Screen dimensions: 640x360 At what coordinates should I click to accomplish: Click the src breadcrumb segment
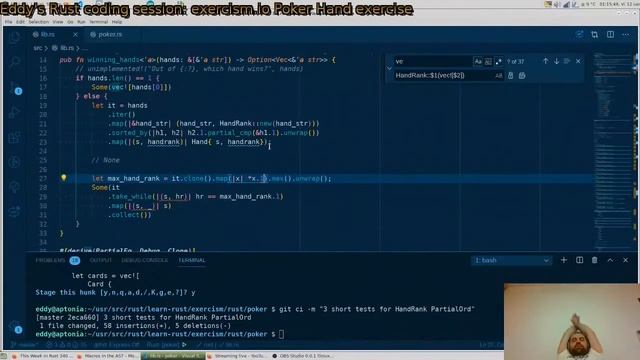(x=38, y=48)
